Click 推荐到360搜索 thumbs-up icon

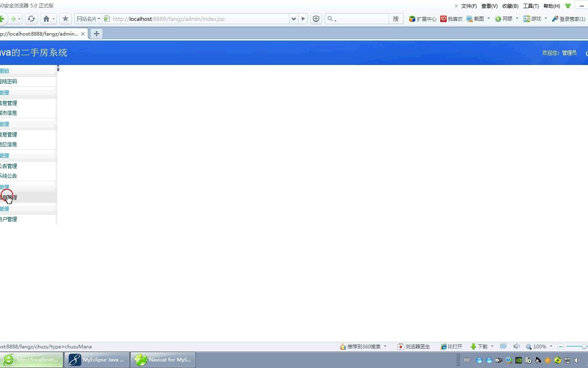tap(343, 347)
